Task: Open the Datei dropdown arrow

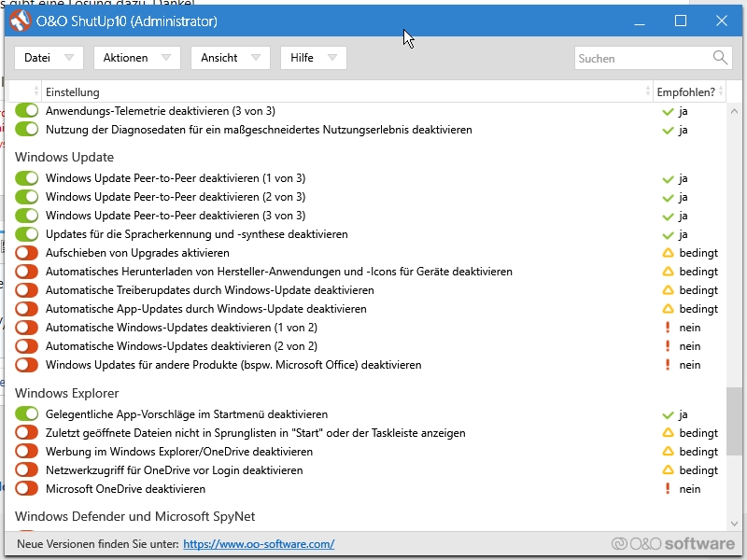Action: [x=69, y=58]
